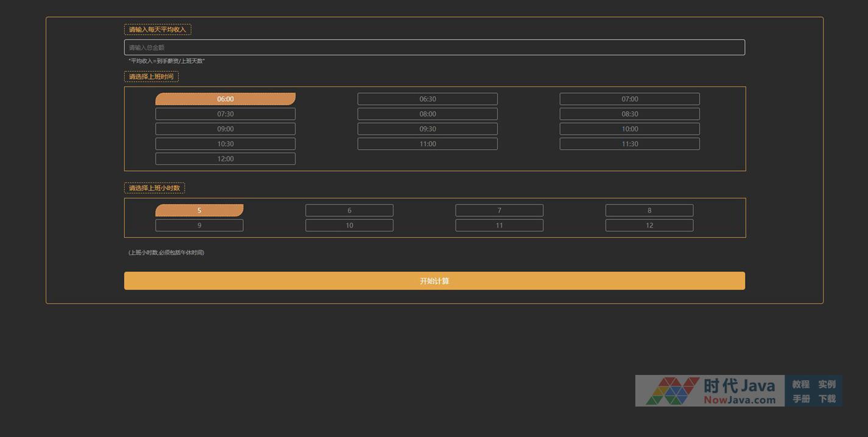Pick the 10:00 start time
Screen dimensions: 868x437
coord(629,129)
